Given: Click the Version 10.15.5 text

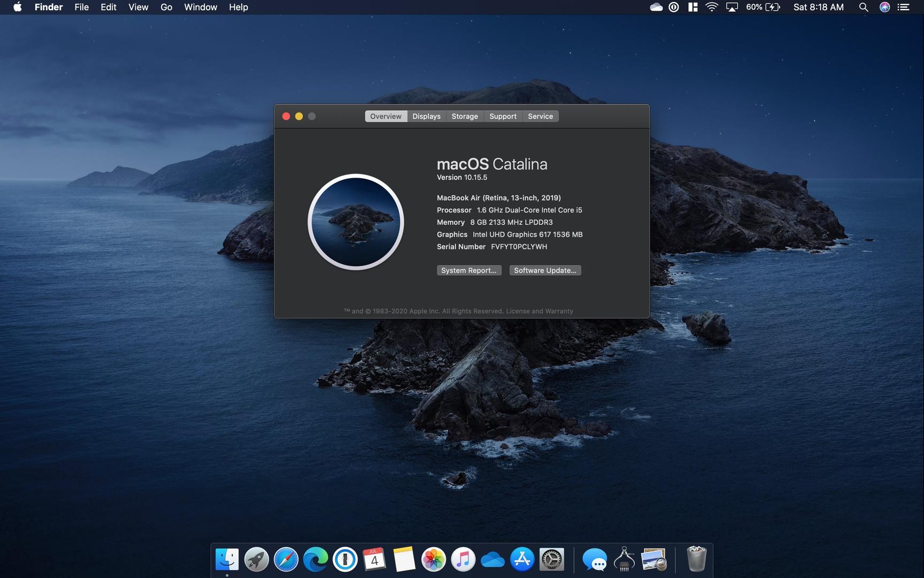Looking at the screenshot, I should (462, 177).
